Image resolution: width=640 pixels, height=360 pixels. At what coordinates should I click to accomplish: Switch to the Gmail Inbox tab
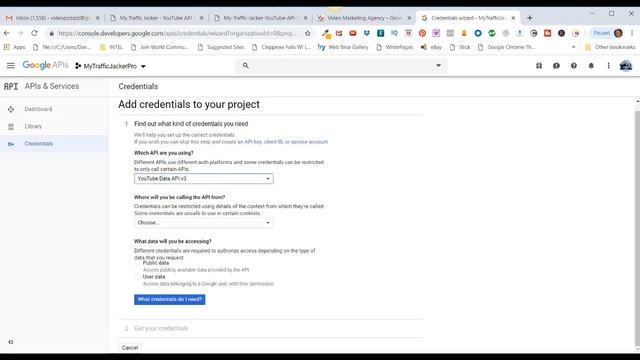point(52,18)
